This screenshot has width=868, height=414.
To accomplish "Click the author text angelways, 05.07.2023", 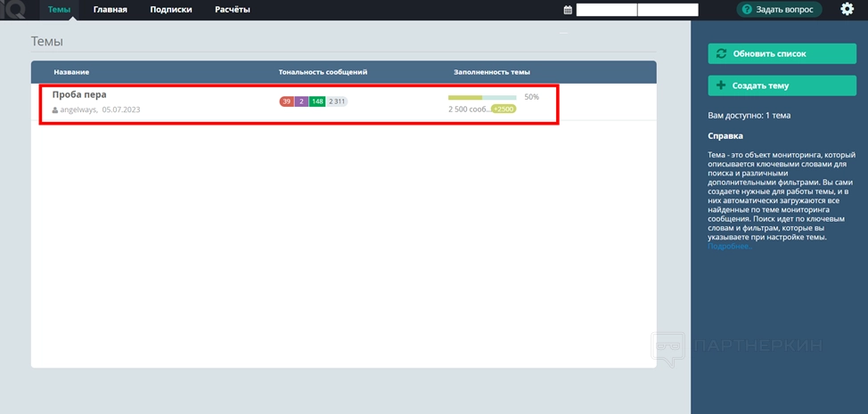I will pyautogui.click(x=100, y=110).
